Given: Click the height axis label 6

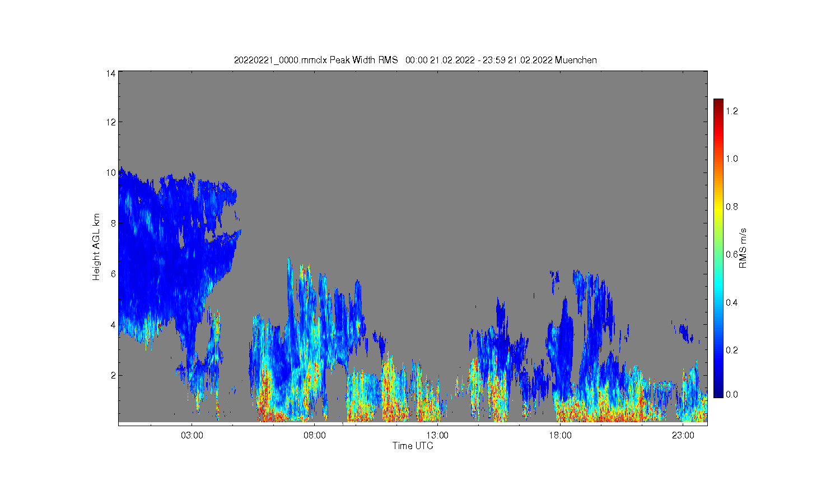Looking at the screenshot, I should tap(113, 274).
